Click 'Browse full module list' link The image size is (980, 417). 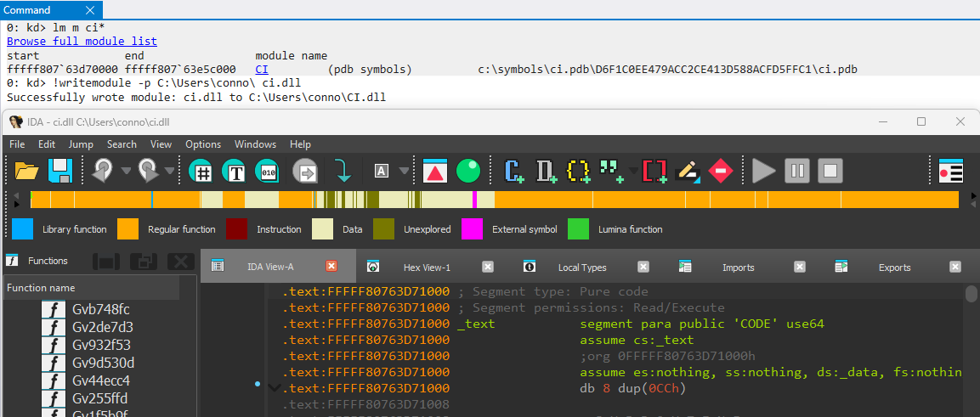pyautogui.click(x=82, y=42)
